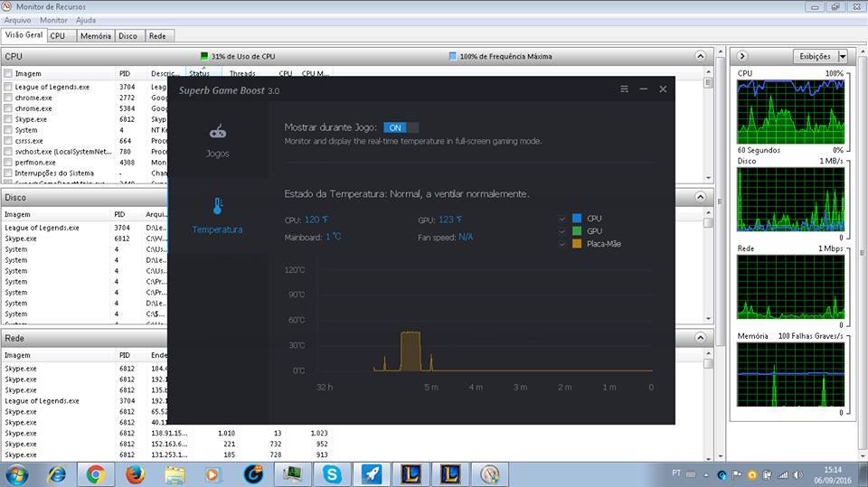Click the Action Center flag tray icon
Image resolution: width=868 pixels, height=487 pixels.
737,475
